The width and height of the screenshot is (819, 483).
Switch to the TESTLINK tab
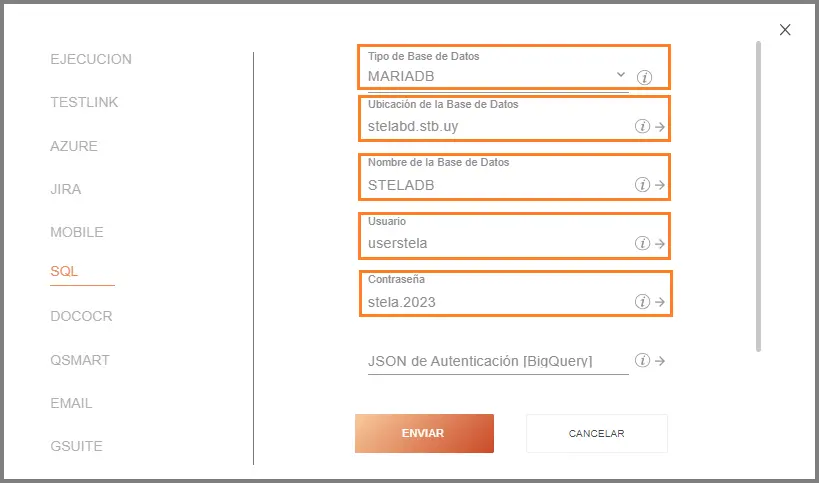click(x=84, y=102)
